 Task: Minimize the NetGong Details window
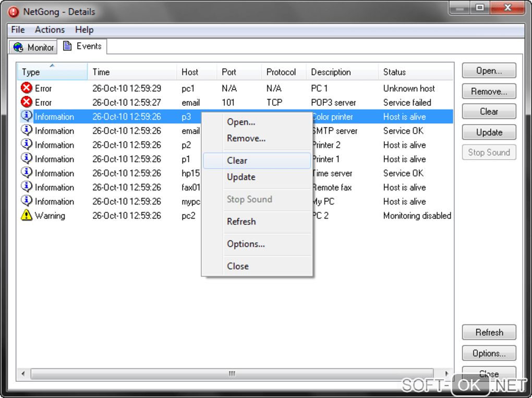tap(460, 8)
